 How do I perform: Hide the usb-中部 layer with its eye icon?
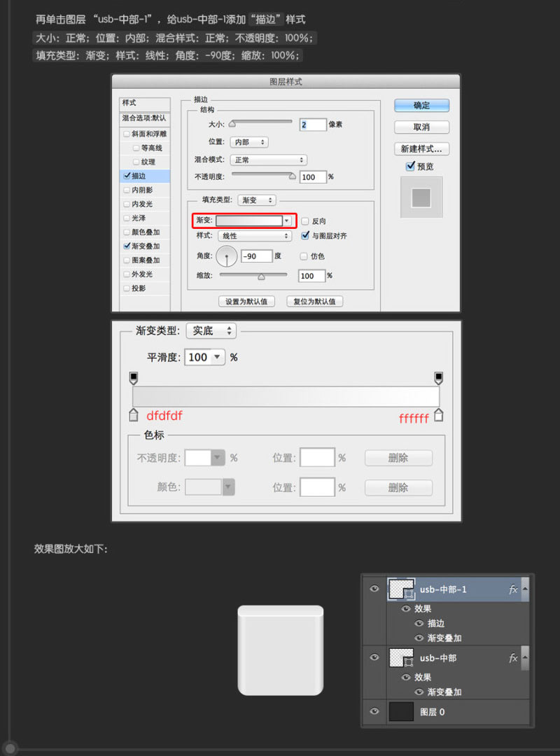click(374, 658)
